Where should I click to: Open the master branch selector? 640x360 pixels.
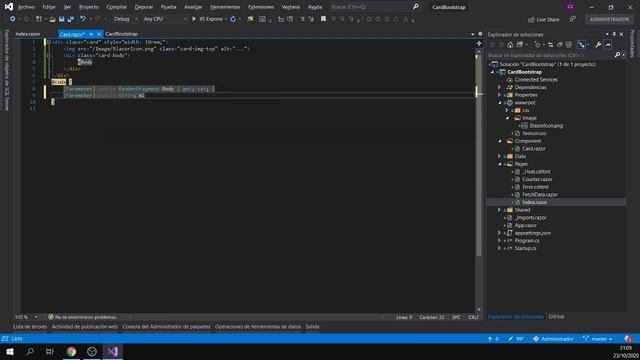click(598, 339)
